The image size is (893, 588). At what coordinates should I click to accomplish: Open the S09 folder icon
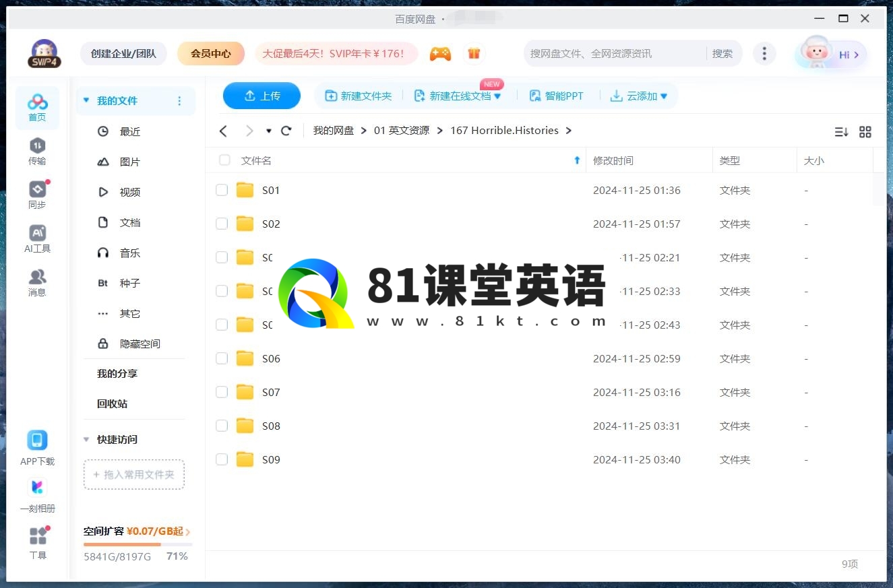(245, 459)
